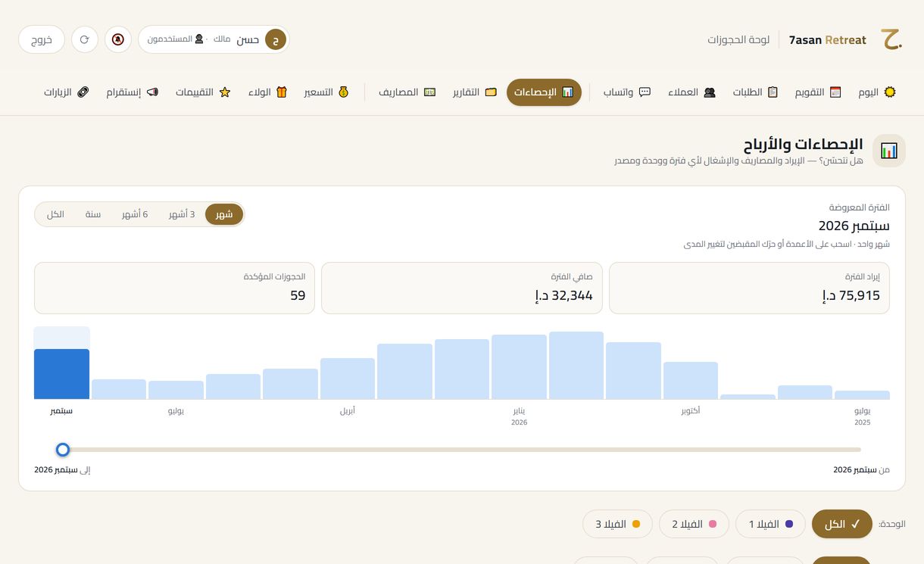Click the chart bar above يوليو 2025

[x=862, y=394]
